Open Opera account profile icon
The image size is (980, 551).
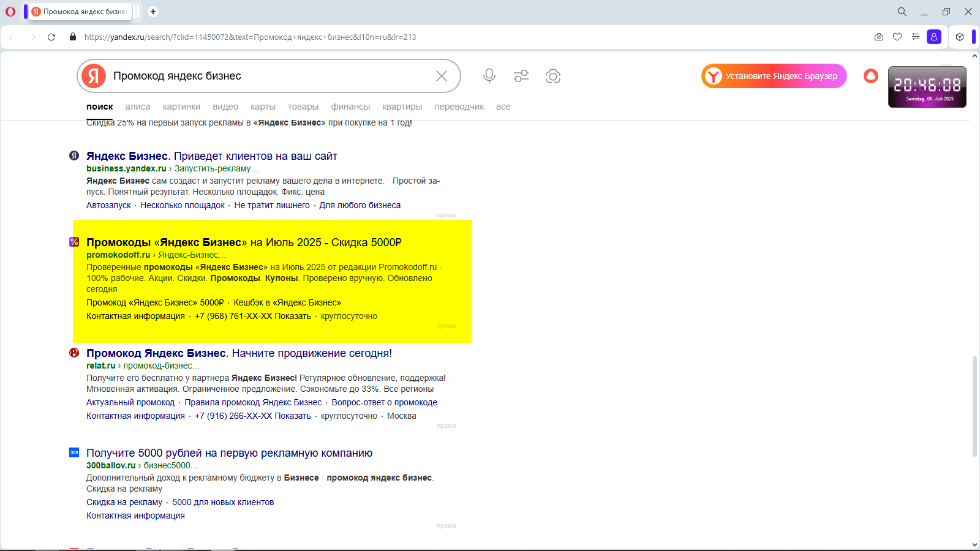click(x=934, y=37)
